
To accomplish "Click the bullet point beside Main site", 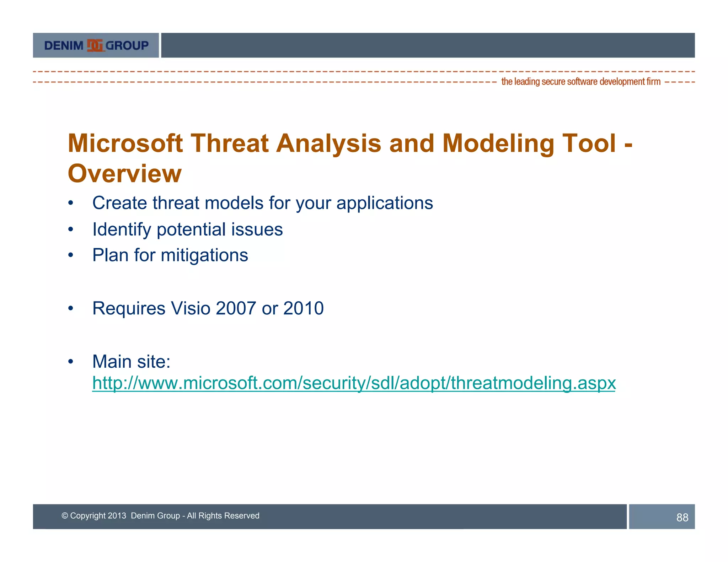I will tap(71, 362).
